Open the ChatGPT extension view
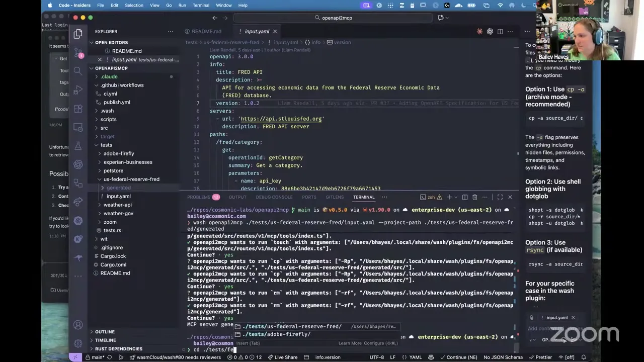This screenshot has width=644, height=362. (78, 164)
